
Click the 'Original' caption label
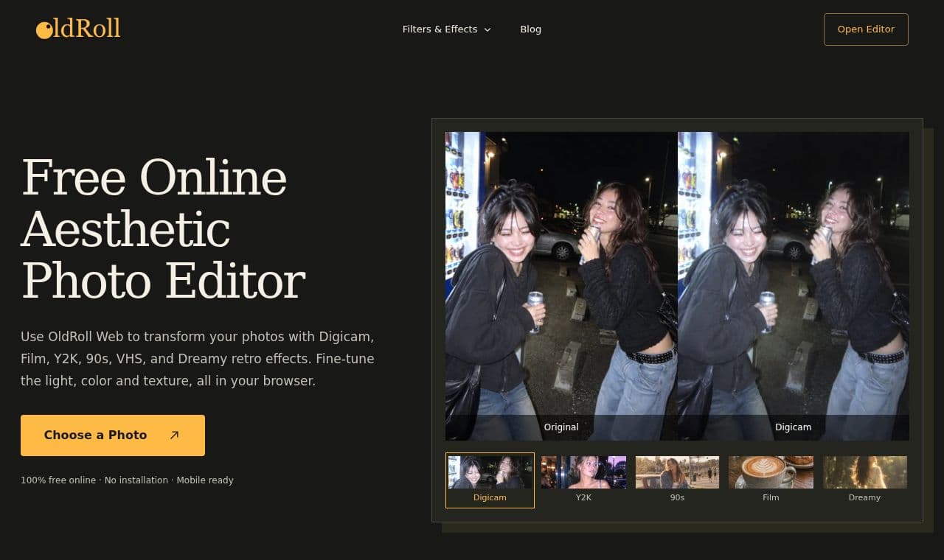click(x=561, y=427)
